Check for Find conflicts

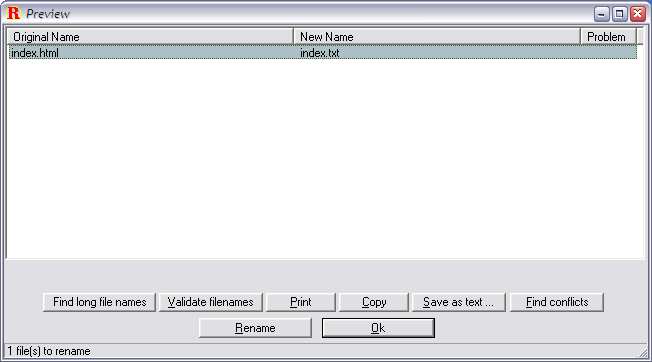coord(557,302)
